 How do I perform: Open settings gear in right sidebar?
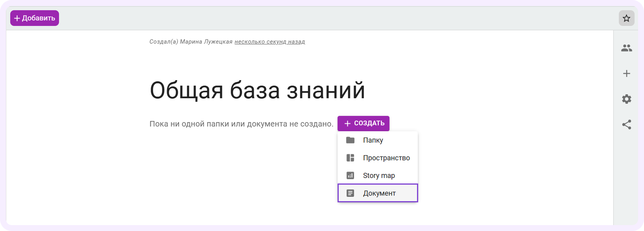point(626,99)
